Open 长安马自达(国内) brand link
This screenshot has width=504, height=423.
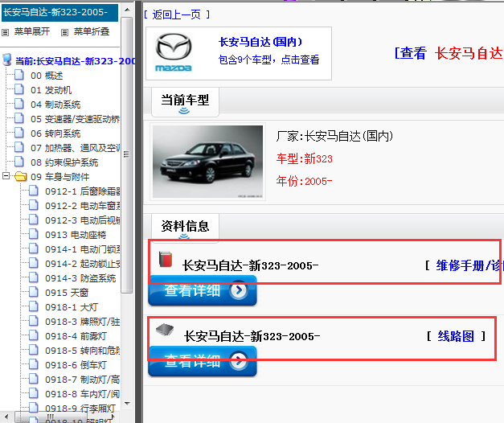[260, 42]
